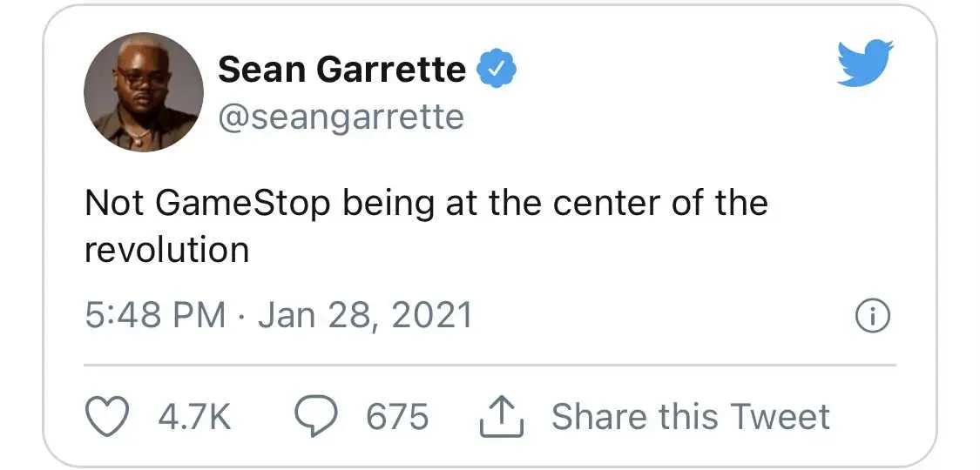Image resolution: width=980 pixels, height=470 pixels.
Task: Click the share upload arrow icon
Action: pyautogui.click(x=501, y=418)
